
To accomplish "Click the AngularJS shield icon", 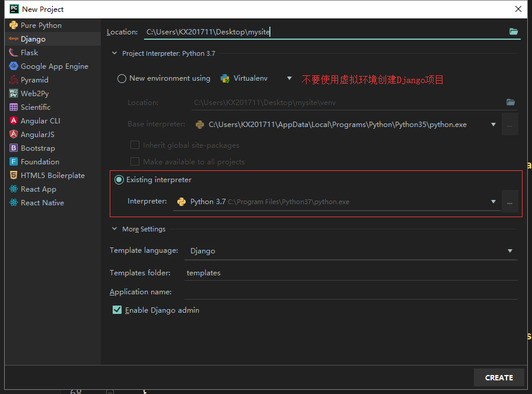I will click(x=14, y=134).
